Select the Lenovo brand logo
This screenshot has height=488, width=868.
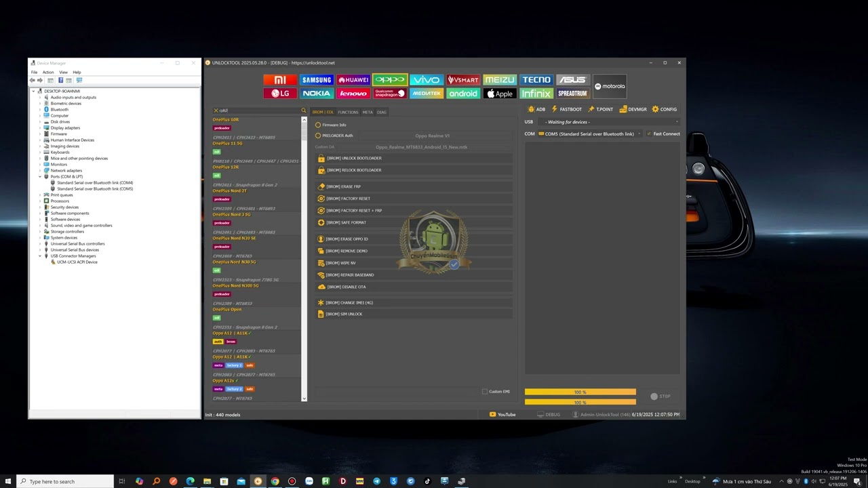[x=353, y=94]
